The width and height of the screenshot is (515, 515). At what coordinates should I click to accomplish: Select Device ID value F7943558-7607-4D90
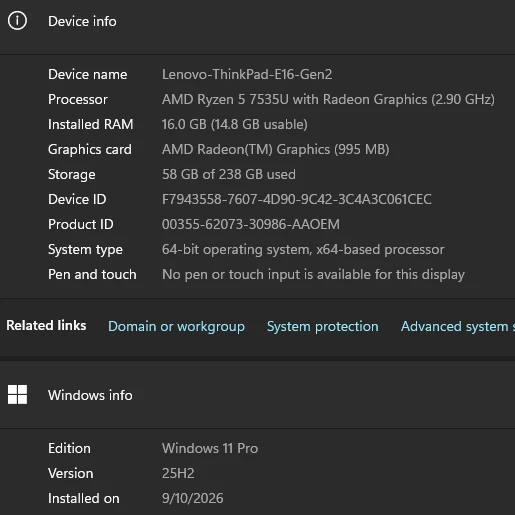[297, 199]
